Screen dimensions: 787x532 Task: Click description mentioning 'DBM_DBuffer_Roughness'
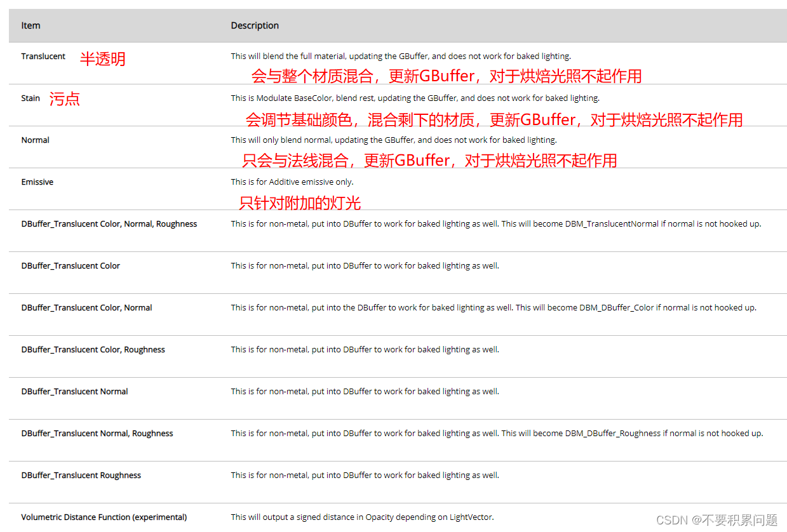point(497,434)
